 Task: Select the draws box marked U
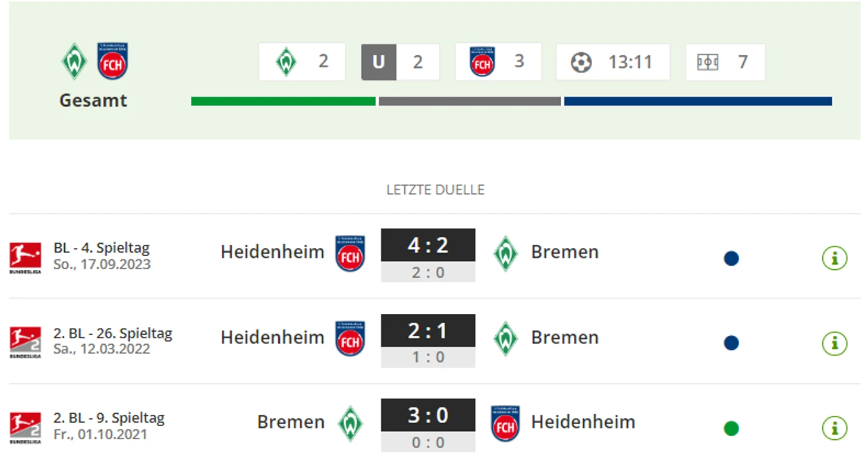[400, 62]
